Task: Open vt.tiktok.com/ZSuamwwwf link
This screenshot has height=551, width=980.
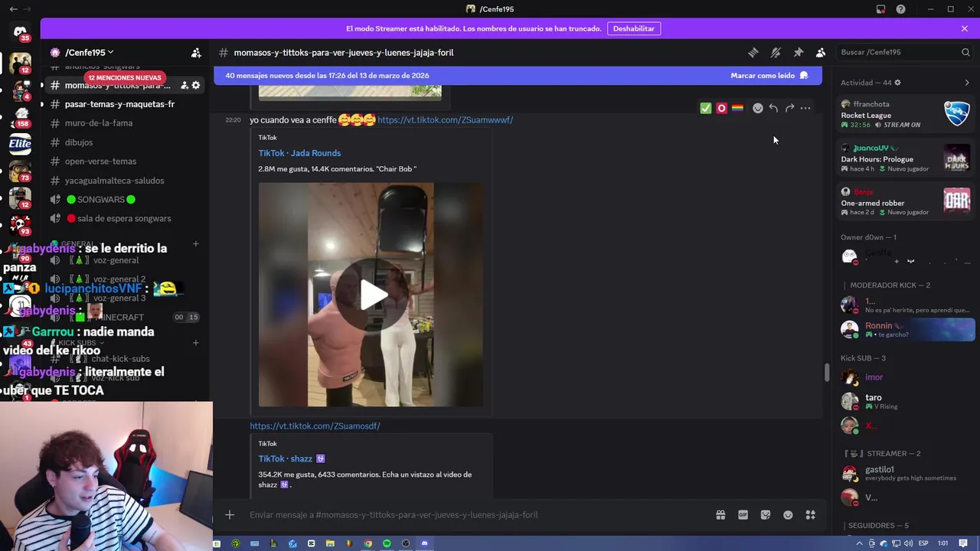Action: click(x=445, y=120)
